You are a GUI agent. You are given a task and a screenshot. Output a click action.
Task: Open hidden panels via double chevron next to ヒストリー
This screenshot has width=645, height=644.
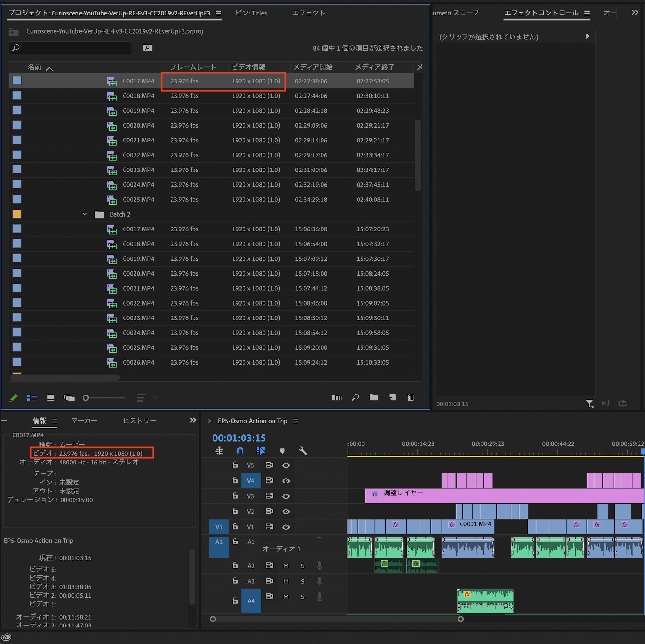[193, 420]
